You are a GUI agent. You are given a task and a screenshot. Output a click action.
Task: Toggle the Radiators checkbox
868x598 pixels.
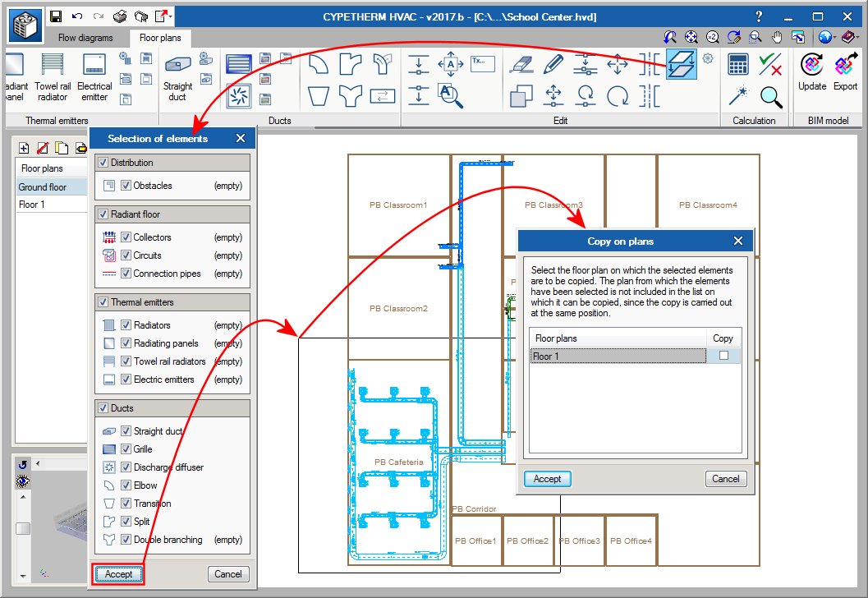pyautogui.click(x=126, y=325)
